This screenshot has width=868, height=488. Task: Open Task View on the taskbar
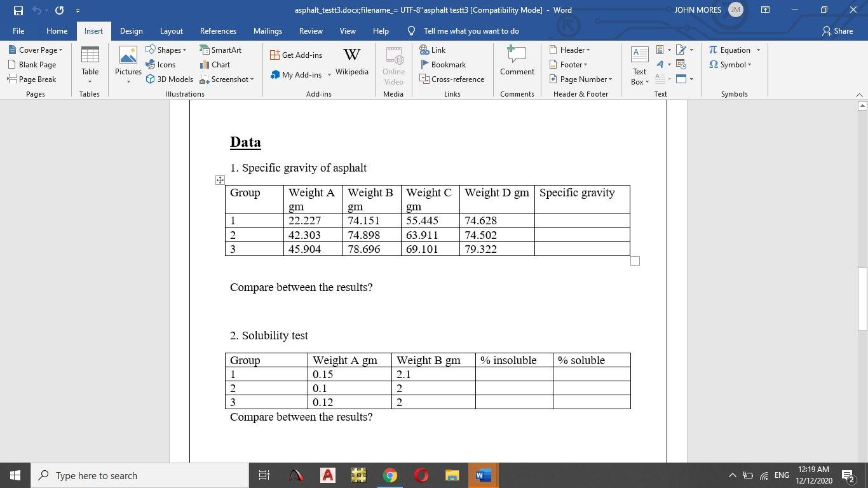pyautogui.click(x=265, y=475)
